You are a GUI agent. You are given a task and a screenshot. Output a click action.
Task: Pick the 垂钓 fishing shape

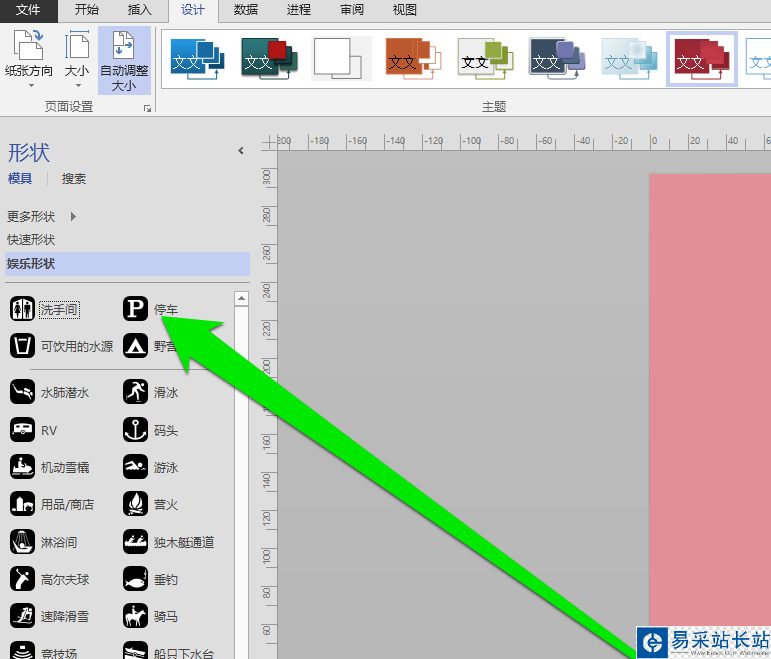click(150, 579)
